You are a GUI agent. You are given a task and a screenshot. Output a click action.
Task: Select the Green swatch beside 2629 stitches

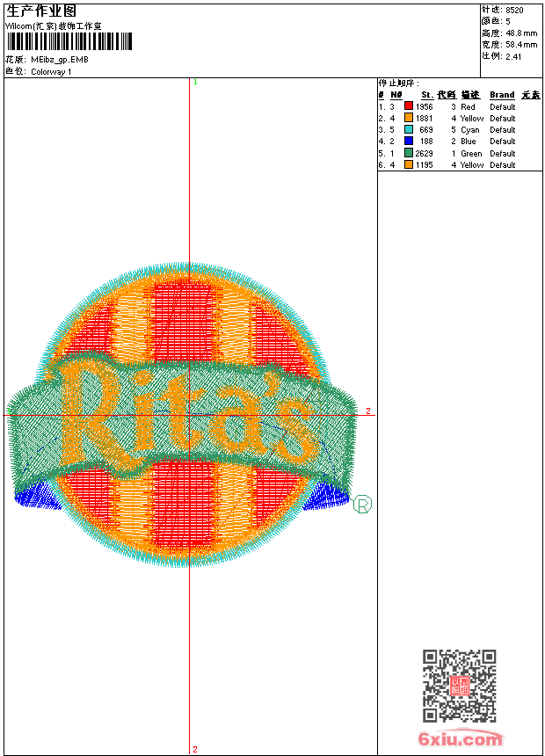coord(409,153)
